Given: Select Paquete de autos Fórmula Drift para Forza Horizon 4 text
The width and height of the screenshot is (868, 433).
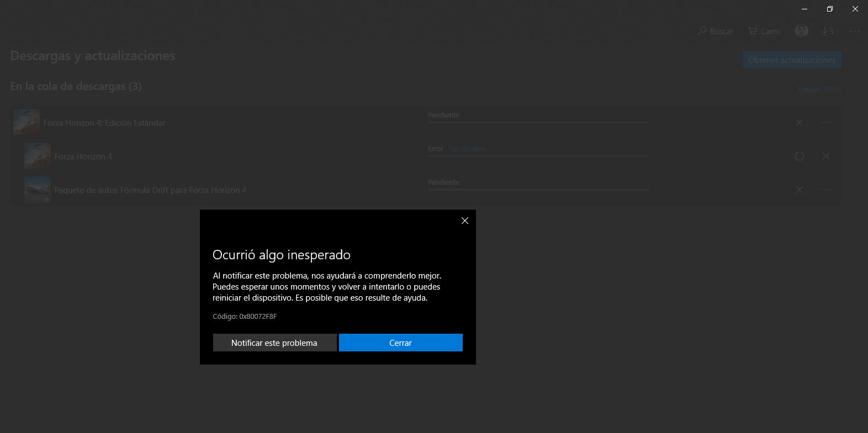Looking at the screenshot, I should pos(151,190).
